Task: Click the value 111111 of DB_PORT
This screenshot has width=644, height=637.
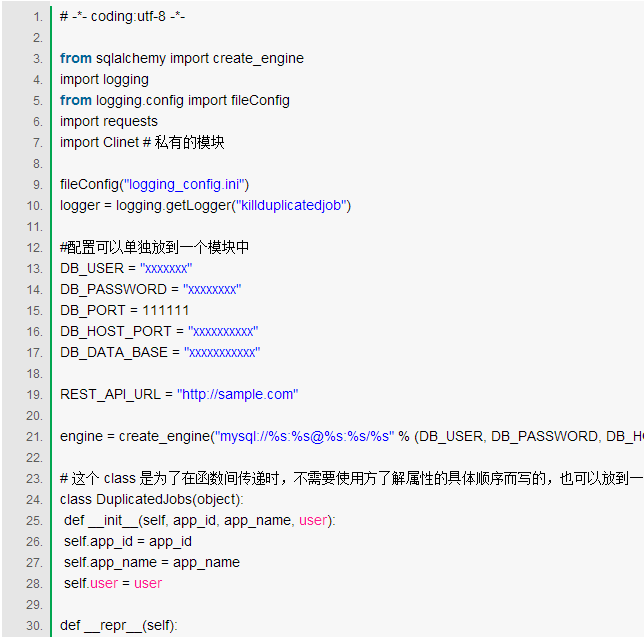Action: (x=166, y=310)
